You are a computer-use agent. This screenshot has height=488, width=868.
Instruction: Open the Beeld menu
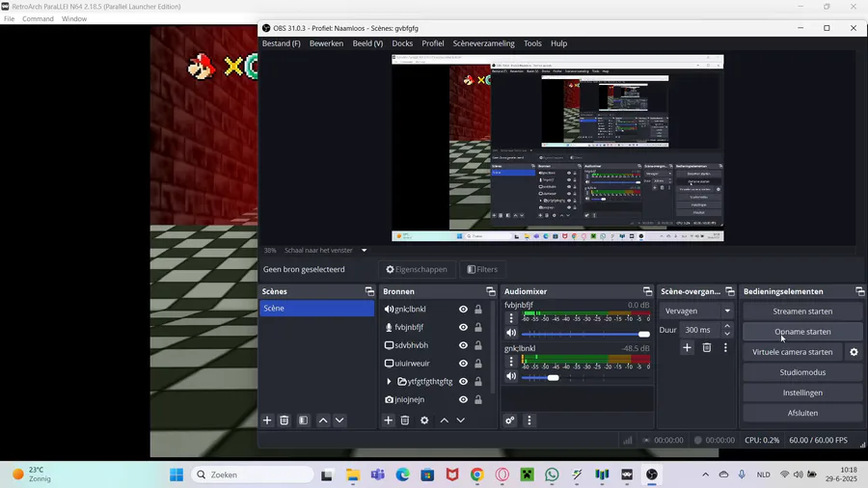tap(367, 43)
